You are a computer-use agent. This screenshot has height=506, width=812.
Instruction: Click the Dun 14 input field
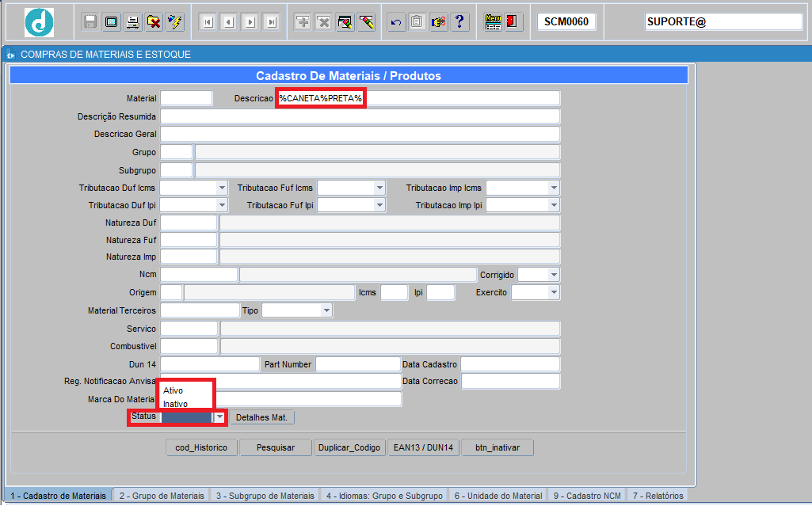tap(210, 364)
